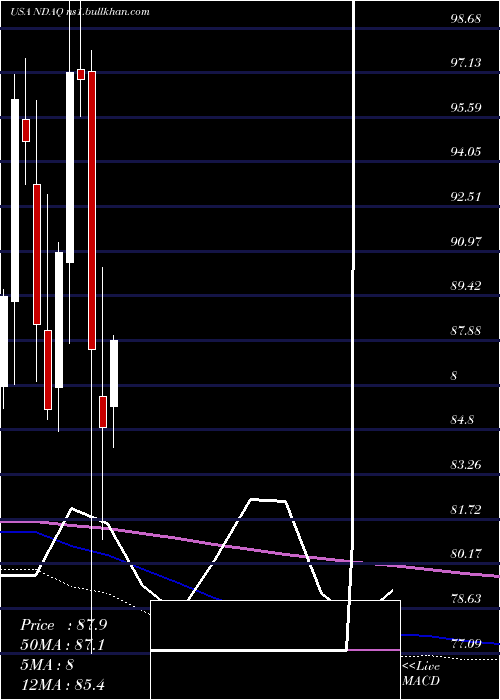Click the 50MA : 87.1 readout
Viewport: 500px width, 700px height.
click(x=63, y=645)
